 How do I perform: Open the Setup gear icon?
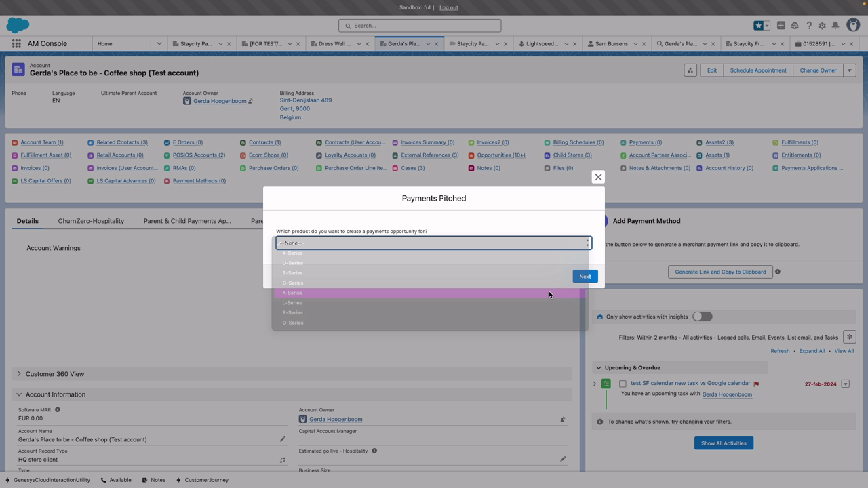pos(822,26)
